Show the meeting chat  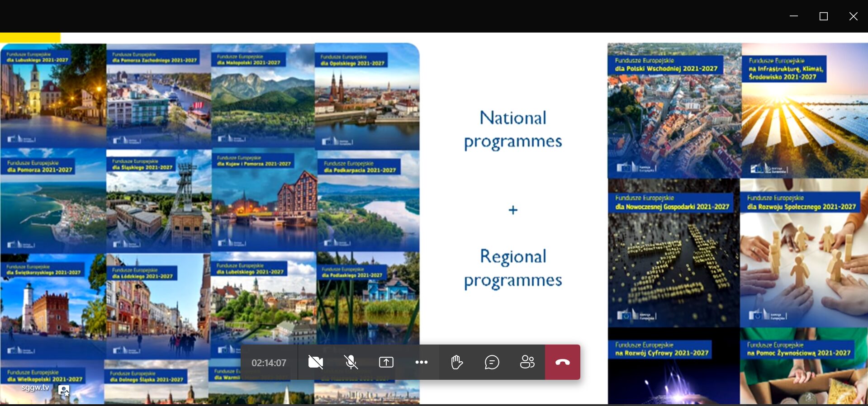(x=492, y=362)
